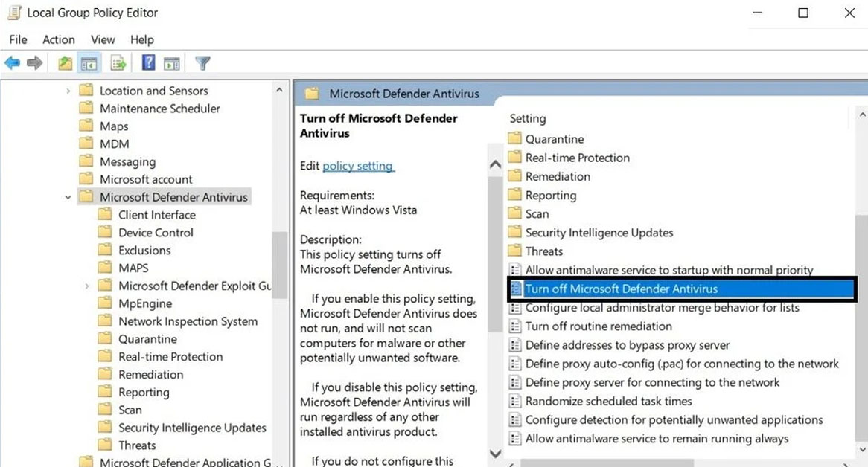Collapse the Microsoft Defender Antivirus tree node
Viewport: 868px width, 467px height.
click(x=68, y=198)
